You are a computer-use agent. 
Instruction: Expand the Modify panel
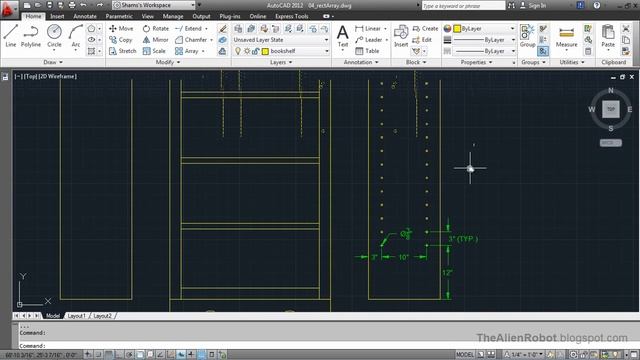coord(168,62)
